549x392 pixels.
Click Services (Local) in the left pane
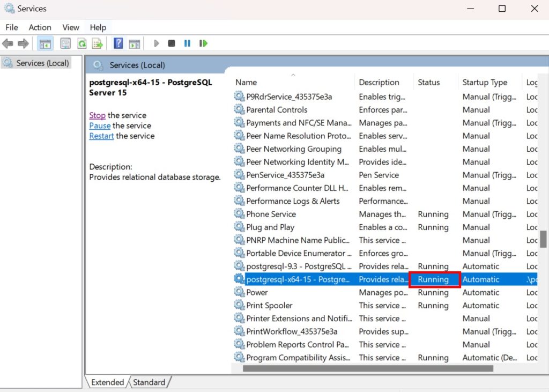click(x=41, y=63)
